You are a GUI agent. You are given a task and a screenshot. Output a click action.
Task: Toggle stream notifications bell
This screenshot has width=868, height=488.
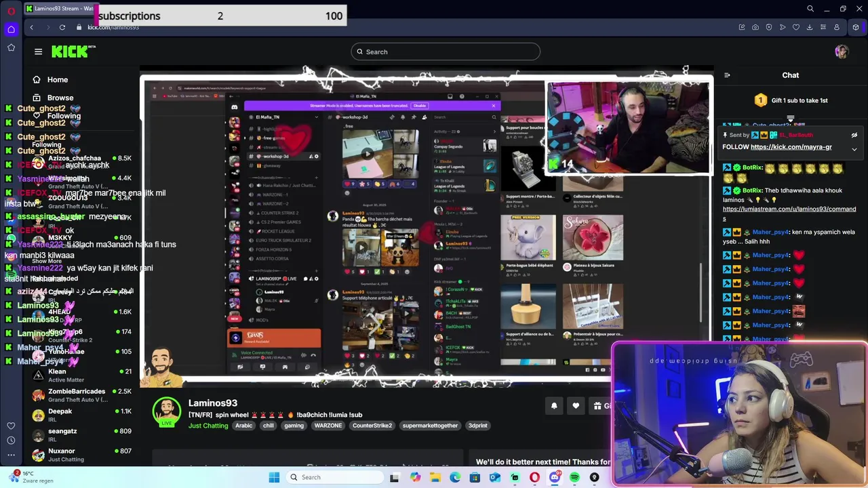554,406
